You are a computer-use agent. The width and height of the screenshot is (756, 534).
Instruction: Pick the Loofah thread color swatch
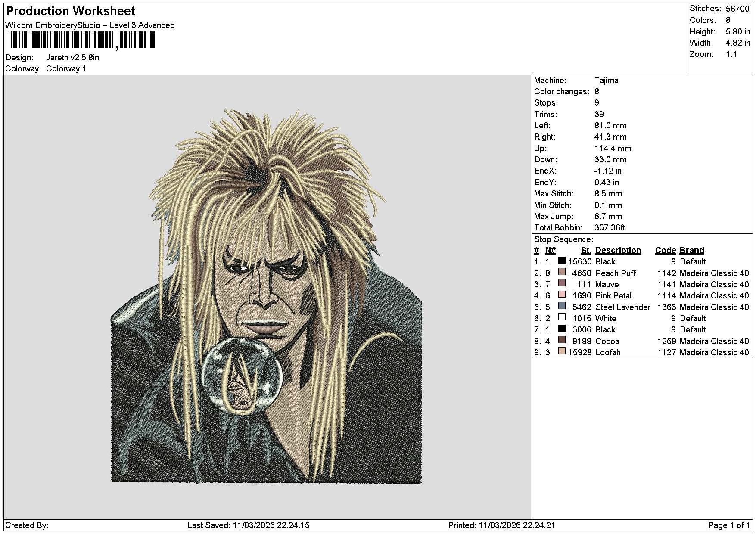click(x=562, y=351)
